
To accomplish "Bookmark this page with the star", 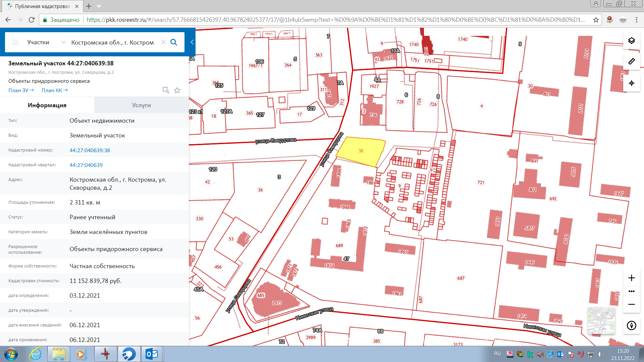I will [596, 20].
